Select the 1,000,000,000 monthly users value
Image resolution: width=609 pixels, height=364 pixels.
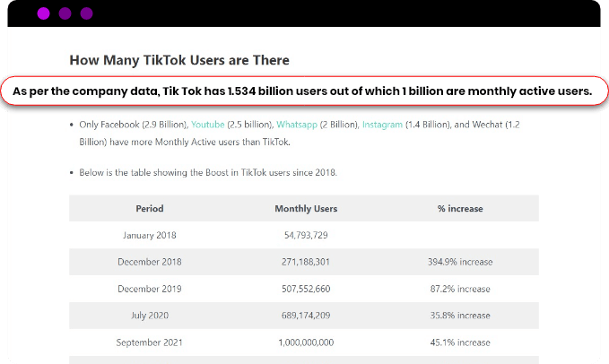[x=306, y=342]
